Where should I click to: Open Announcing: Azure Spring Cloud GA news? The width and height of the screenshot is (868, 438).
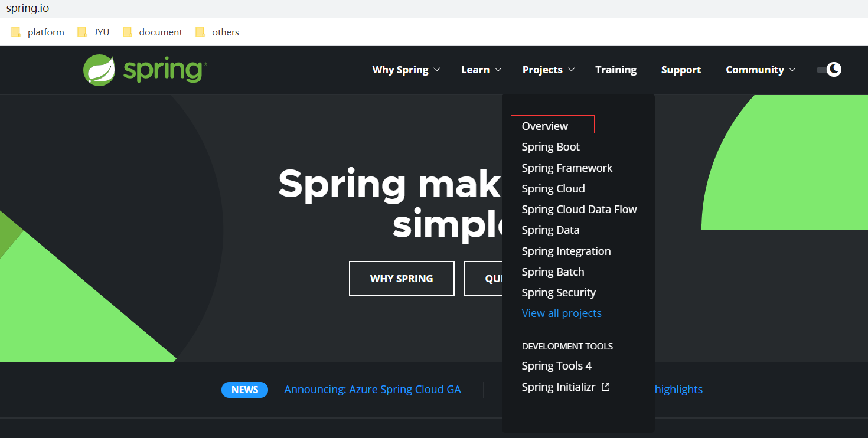(373, 390)
